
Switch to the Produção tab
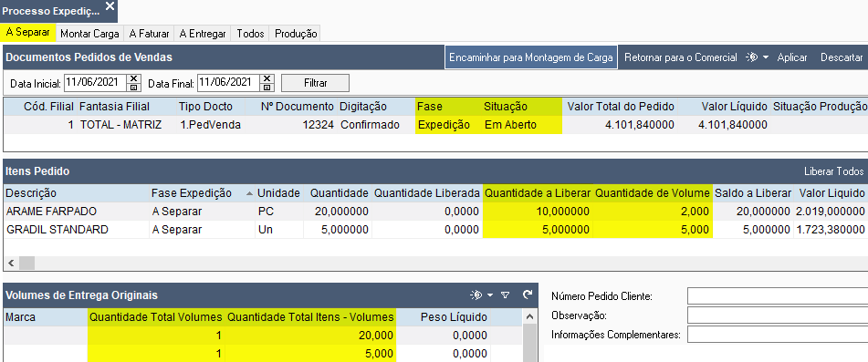tap(296, 33)
